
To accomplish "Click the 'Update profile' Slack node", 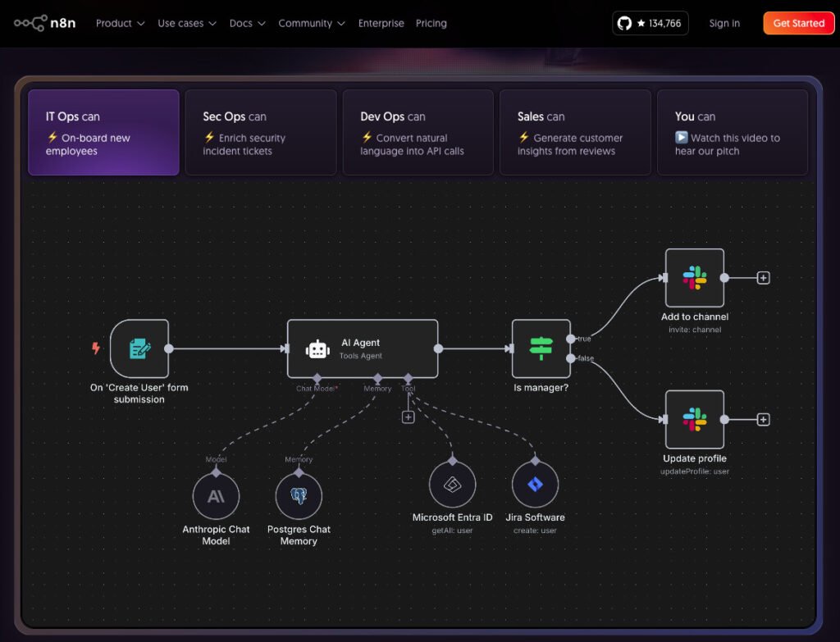I will (x=694, y=419).
